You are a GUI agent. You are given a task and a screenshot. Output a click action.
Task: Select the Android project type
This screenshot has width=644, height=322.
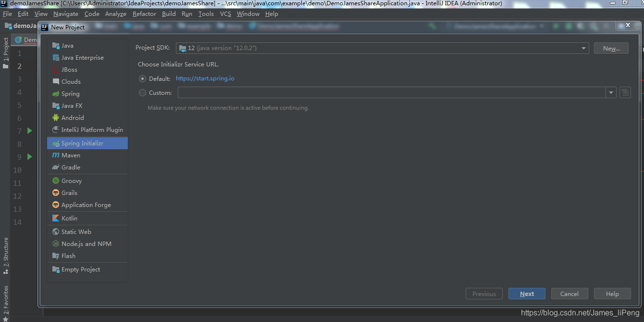pyautogui.click(x=87, y=118)
